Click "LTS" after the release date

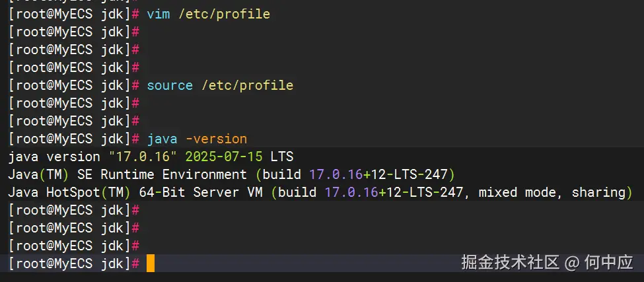point(281,157)
